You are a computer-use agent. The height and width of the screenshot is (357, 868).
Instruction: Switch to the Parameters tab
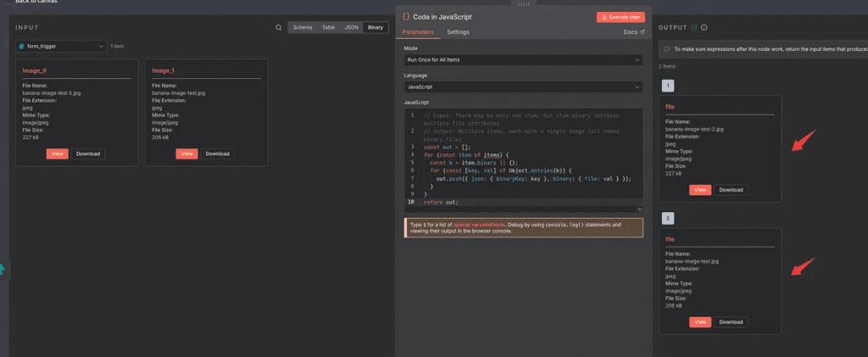pos(418,32)
